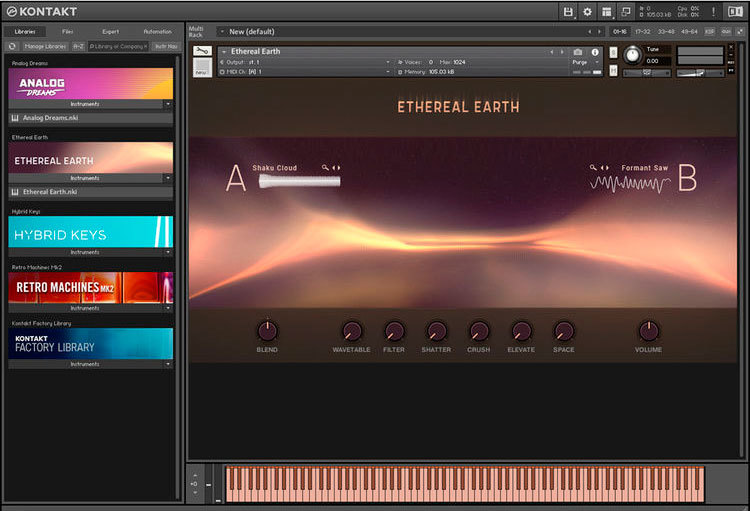This screenshot has width=750, height=511.
Task: Switch to the Automation tab
Action: click(x=157, y=31)
